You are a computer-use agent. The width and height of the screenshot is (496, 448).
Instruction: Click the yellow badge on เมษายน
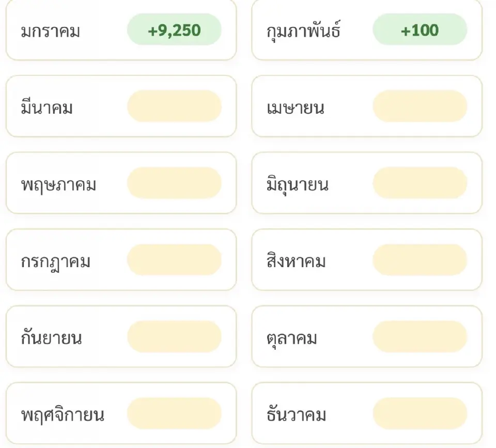coord(420,106)
